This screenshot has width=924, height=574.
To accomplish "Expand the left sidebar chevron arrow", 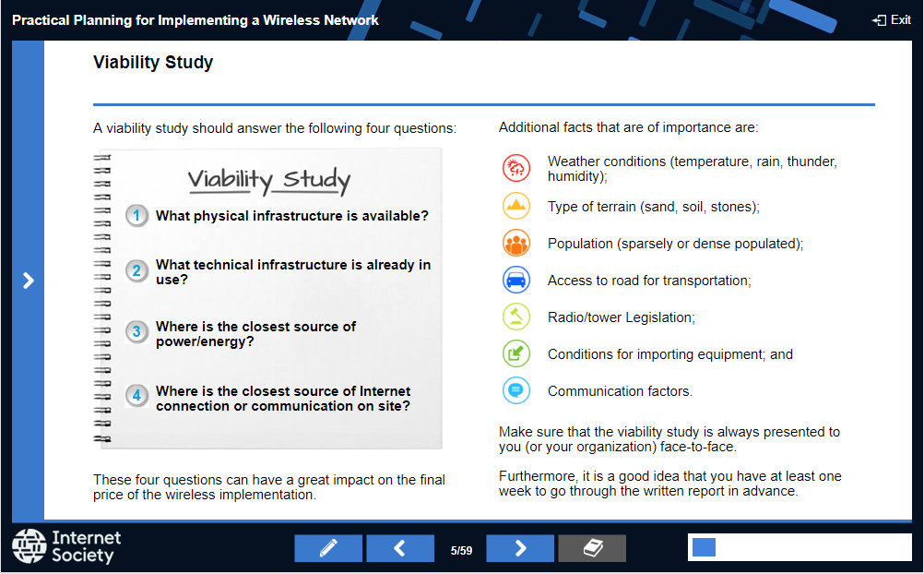I will pyautogui.click(x=28, y=281).
